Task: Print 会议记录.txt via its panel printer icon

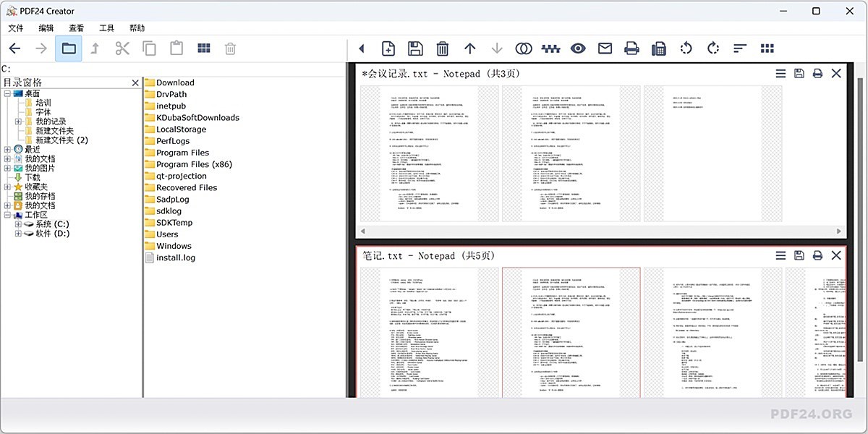Action: click(x=817, y=73)
